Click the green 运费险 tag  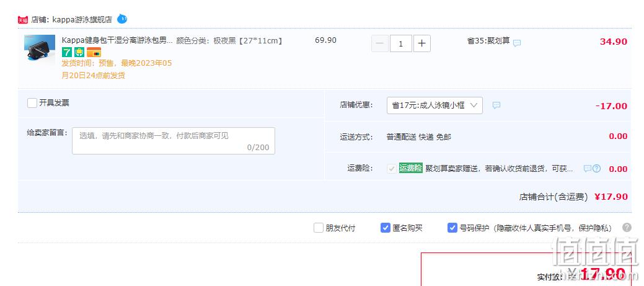pyautogui.click(x=411, y=168)
